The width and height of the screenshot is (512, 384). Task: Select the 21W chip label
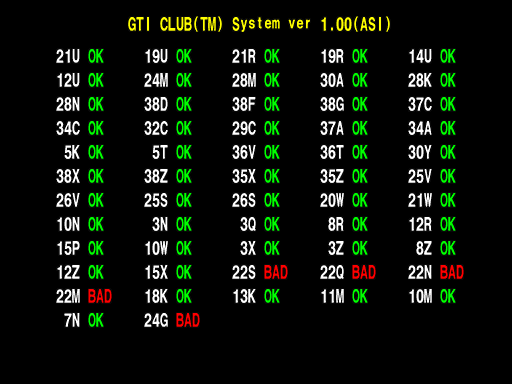click(x=420, y=200)
